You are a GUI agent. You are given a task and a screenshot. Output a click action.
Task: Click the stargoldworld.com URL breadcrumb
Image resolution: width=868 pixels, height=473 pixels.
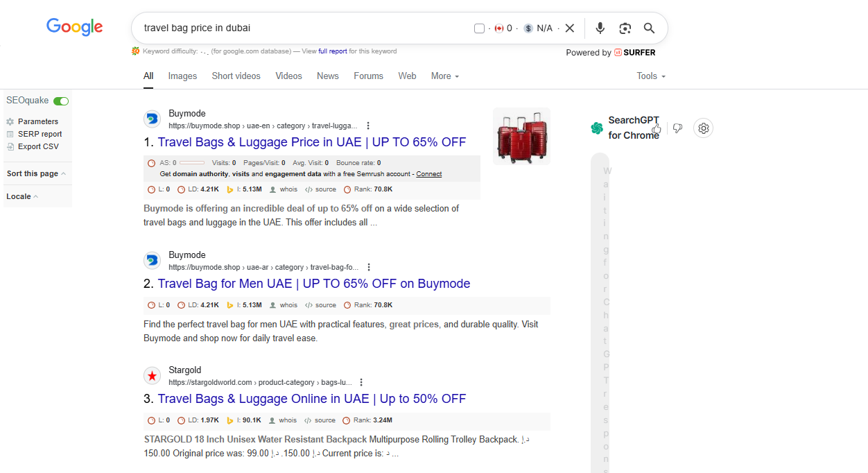click(x=260, y=383)
